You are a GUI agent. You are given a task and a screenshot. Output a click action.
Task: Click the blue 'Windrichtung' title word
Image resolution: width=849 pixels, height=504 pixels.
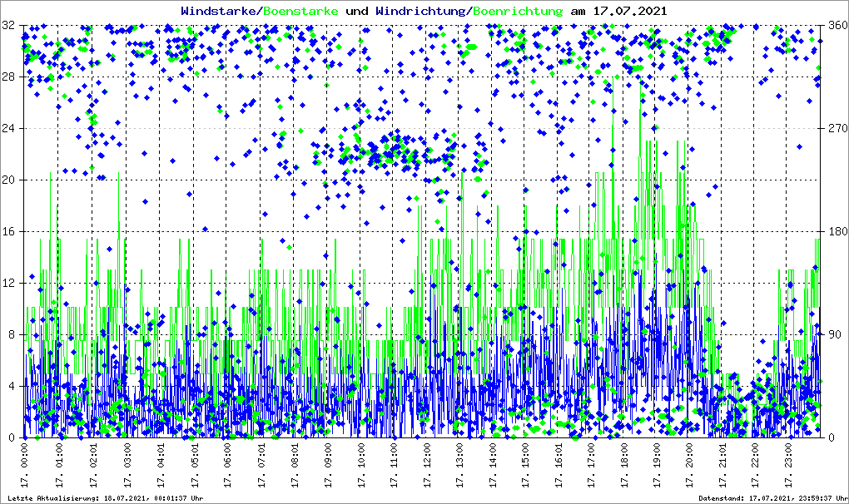[420, 11]
